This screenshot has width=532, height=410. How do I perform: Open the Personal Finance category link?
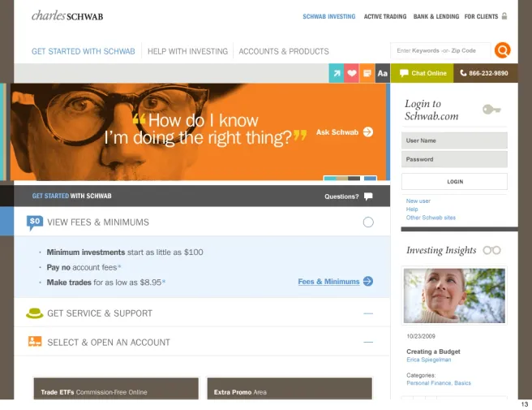(429, 383)
